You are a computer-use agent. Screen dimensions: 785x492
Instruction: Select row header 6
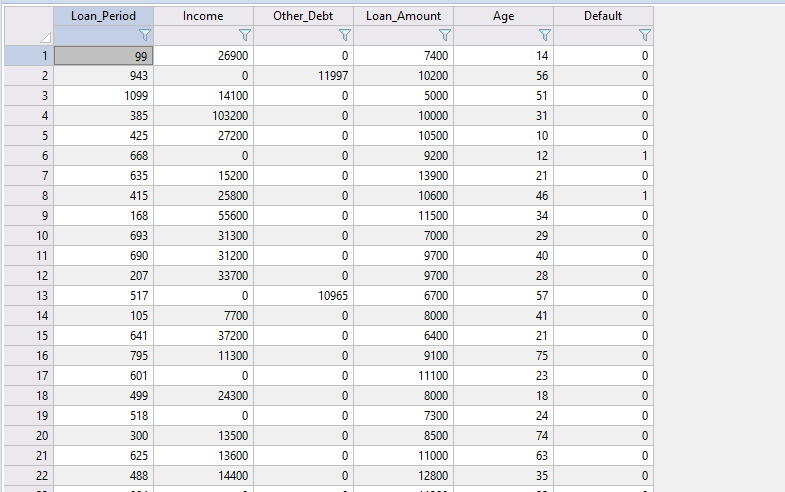pos(29,156)
